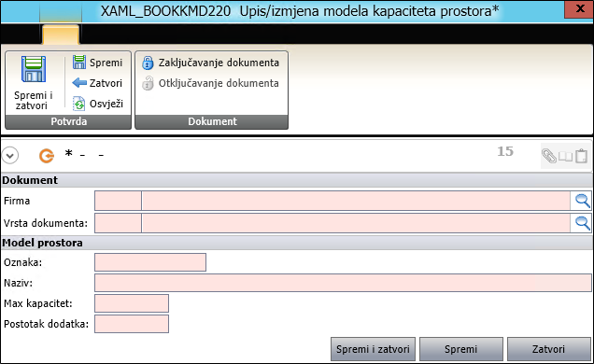Image resolution: width=594 pixels, height=364 pixels.
Task: Click the open book icon
Action: pyautogui.click(x=566, y=156)
